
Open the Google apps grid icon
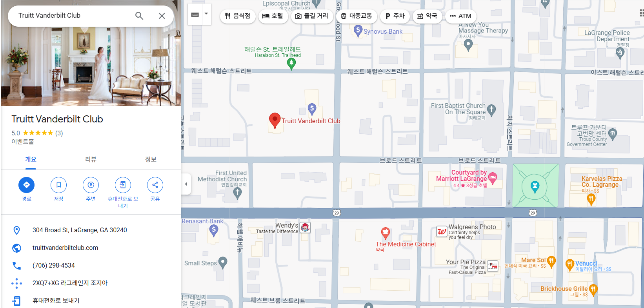click(x=641, y=13)
